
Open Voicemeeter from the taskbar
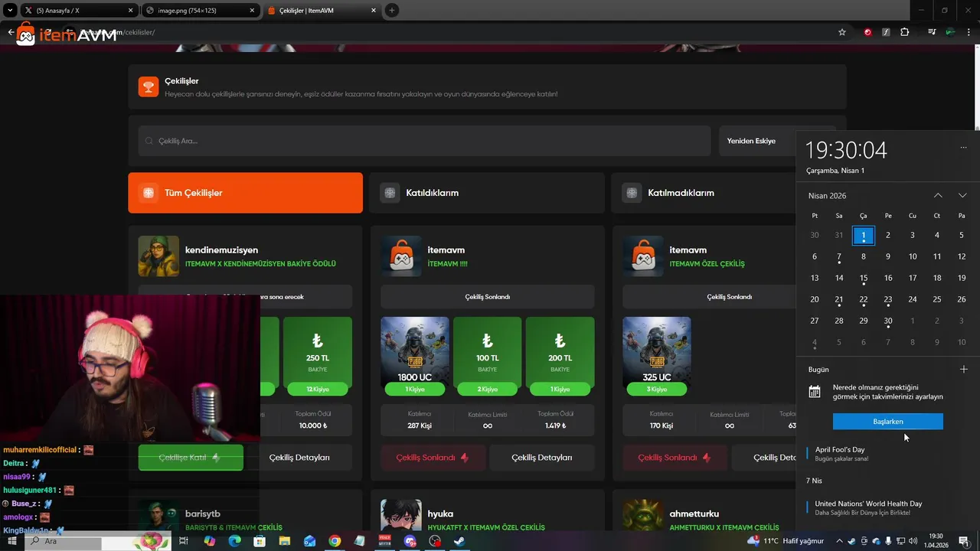(x=384, y=541)
